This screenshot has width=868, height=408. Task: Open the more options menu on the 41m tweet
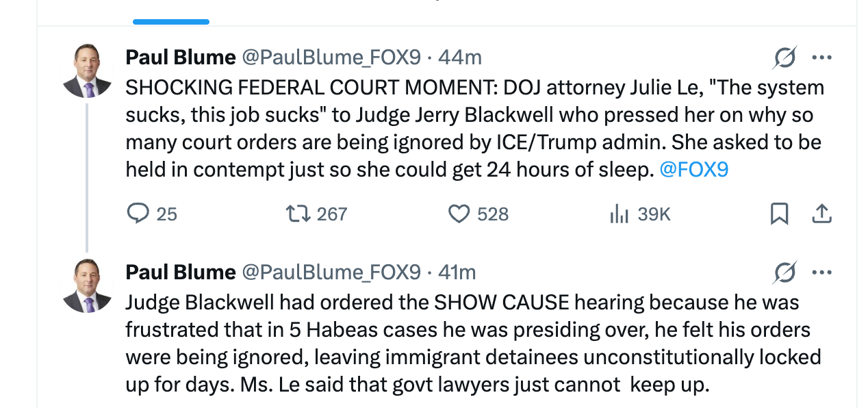coord(821,273)
